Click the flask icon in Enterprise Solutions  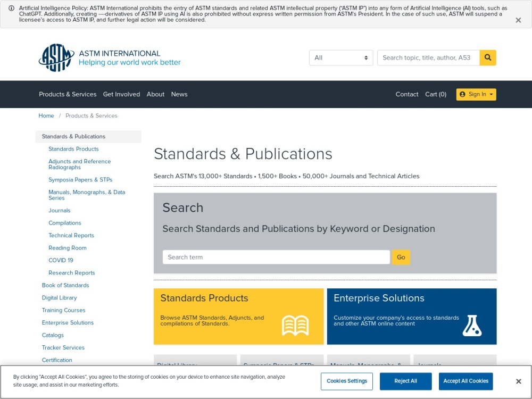coord(472,326)
